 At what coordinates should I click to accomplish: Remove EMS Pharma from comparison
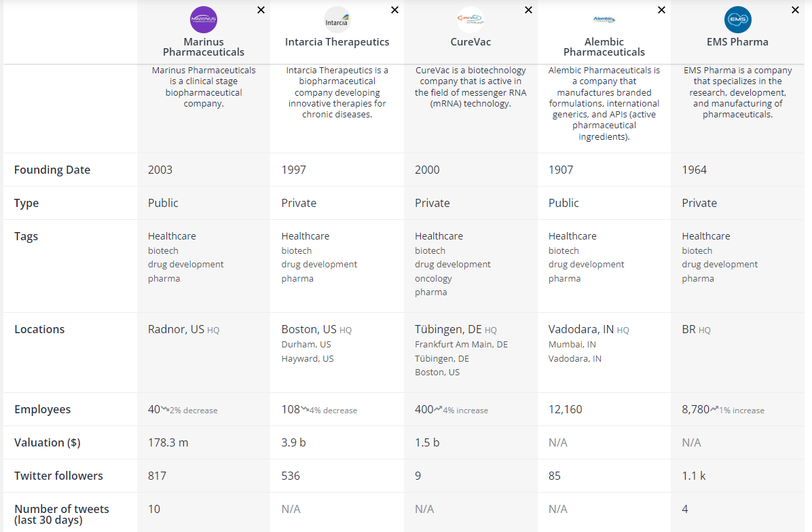pos(795,10)
